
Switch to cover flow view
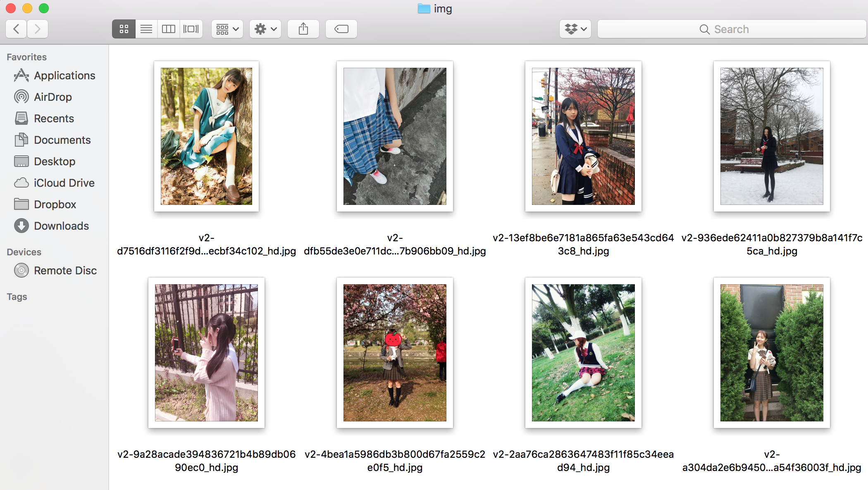(x=191, y=29)
